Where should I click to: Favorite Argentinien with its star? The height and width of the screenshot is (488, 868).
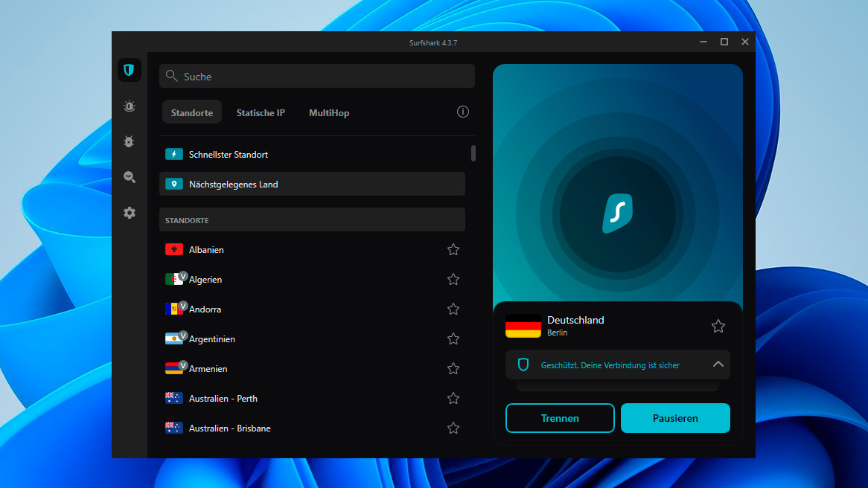(453, 338)
